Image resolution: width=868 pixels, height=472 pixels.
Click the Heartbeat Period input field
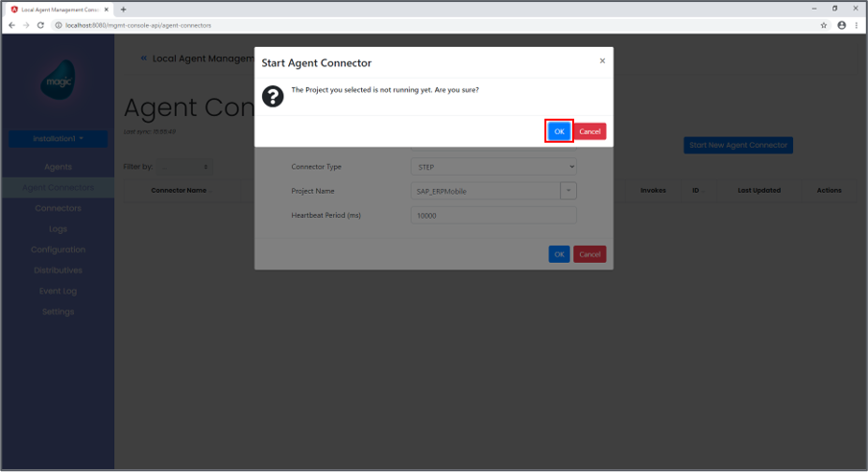pyautogui.click(x=493, y=216)
